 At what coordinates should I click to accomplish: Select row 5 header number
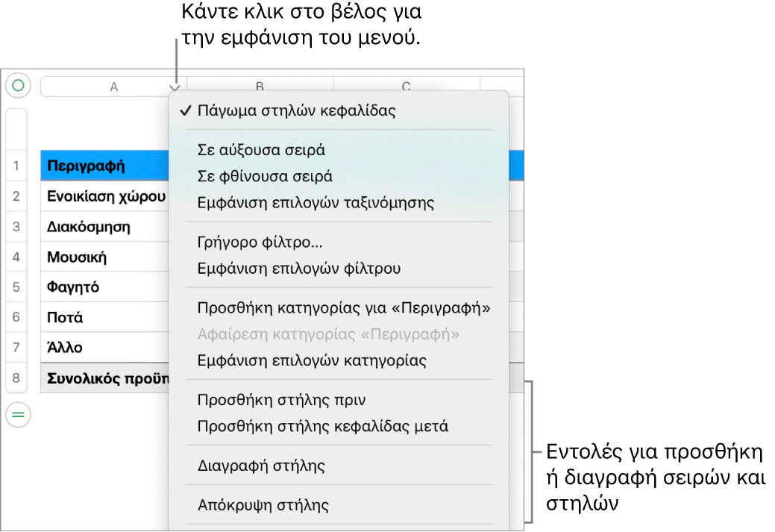pos(16,287)
